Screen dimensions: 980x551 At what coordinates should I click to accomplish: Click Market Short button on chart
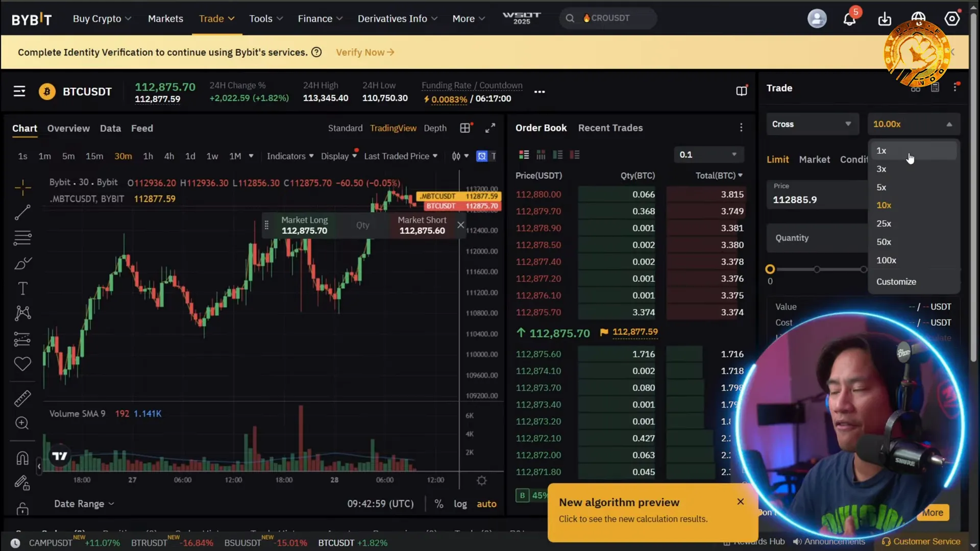(422, 225)
